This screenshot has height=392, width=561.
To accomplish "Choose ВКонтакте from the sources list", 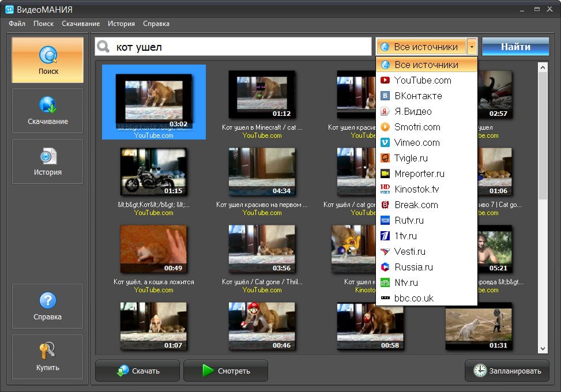I will tap(427, 96).
